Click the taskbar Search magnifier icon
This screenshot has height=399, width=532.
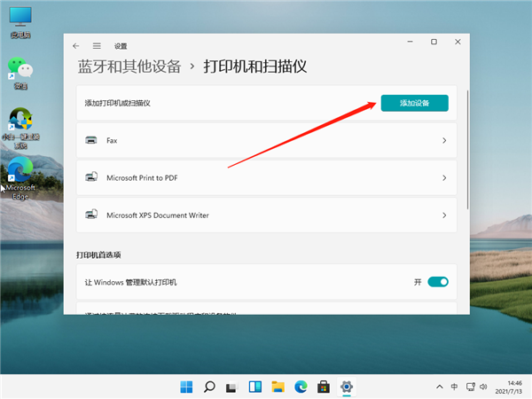pos(210,387)
